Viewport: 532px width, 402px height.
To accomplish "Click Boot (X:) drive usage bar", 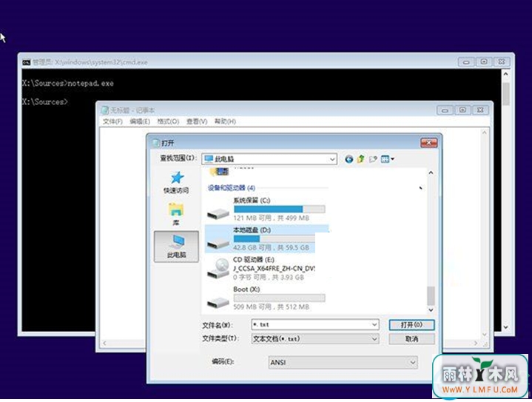I will point(279,298).
